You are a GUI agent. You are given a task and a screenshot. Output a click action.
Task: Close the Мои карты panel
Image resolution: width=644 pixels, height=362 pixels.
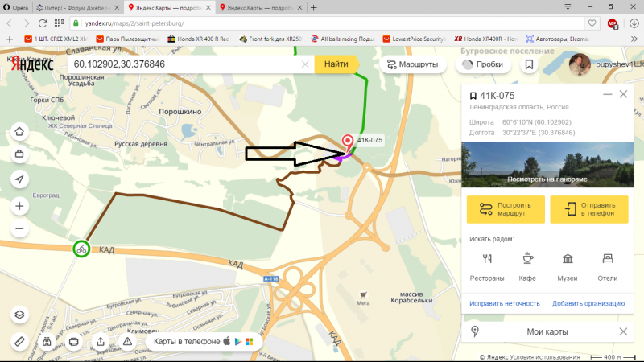tap(623, 331)
